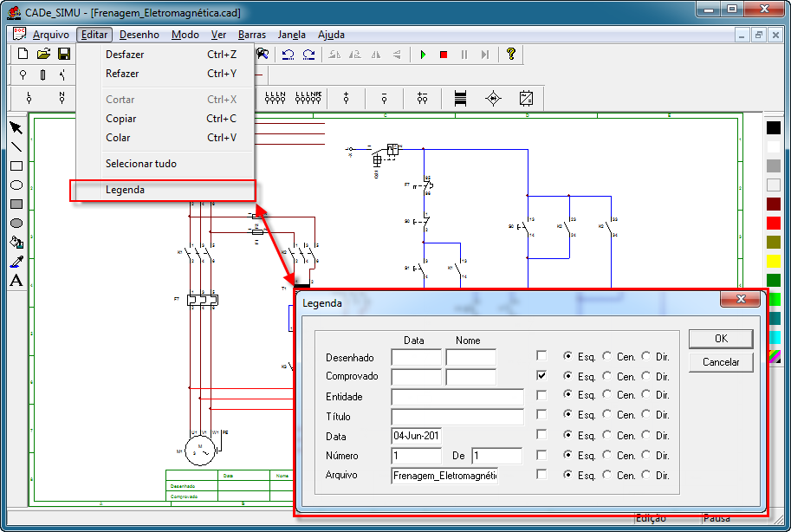Viewport: 791px width, 532px height.
Task: Open the Desenho menu
Action: click(139, 35)
